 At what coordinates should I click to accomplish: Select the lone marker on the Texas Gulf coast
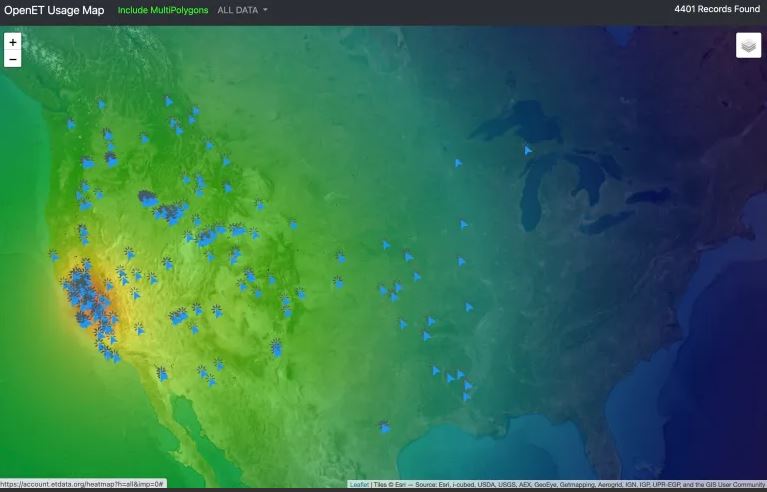tap(385, 428)
